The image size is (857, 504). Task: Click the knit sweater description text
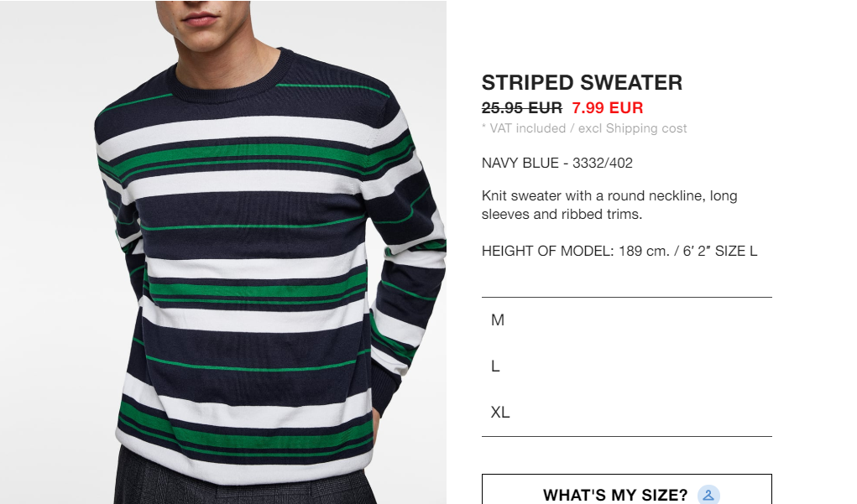point(609,205)
